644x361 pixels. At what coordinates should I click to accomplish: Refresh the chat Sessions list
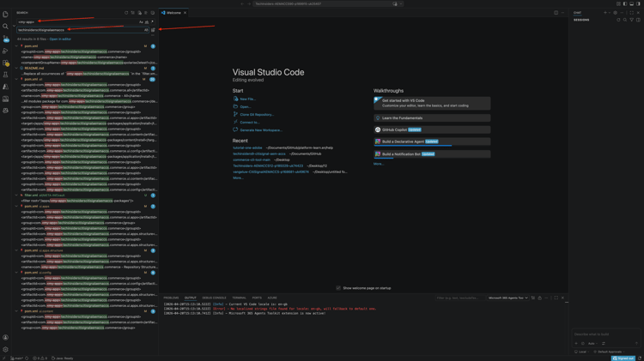(618, 20)
